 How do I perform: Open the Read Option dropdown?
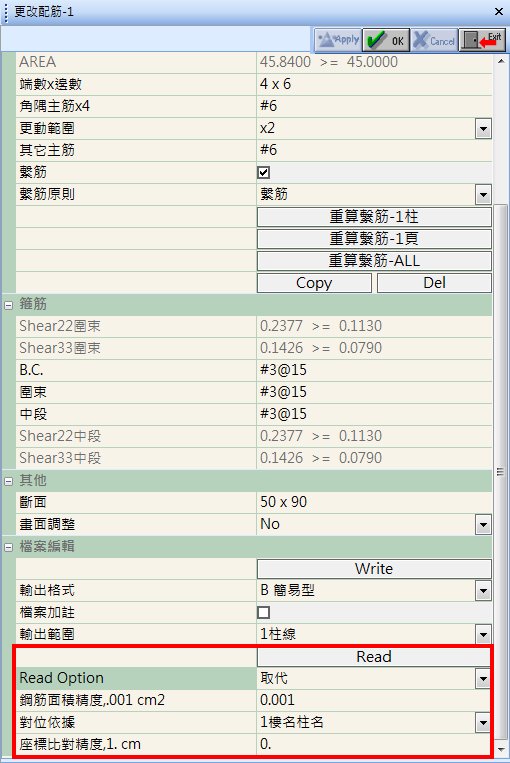[x=483, y=678]
